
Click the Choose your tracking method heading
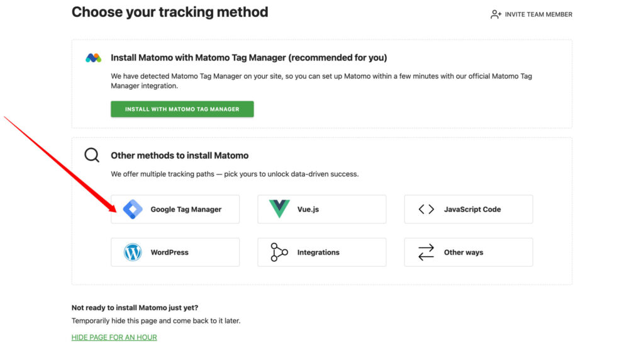(170, 12)
